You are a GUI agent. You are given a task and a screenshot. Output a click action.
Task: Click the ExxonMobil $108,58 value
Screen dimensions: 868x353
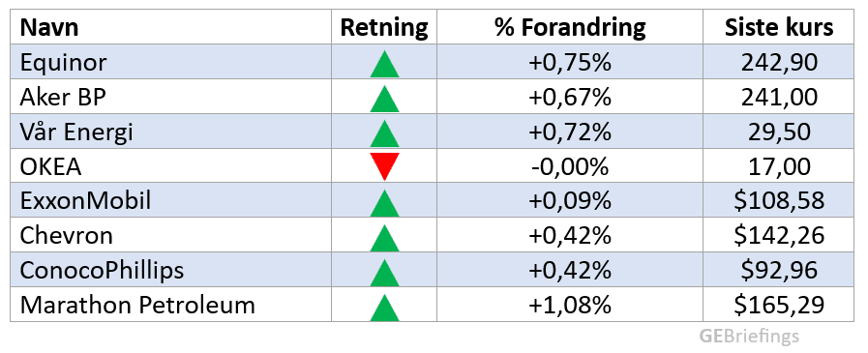pyautogui.click(x=779, y=201)
